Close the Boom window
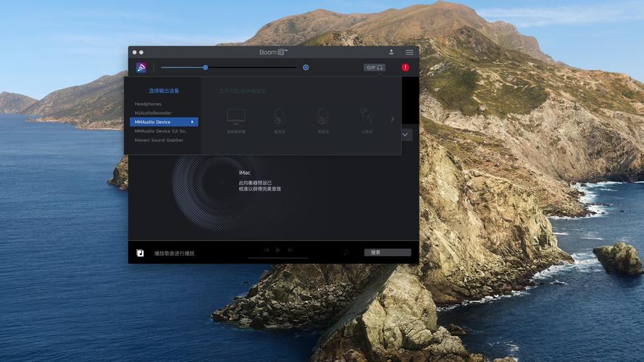 [x=134, y=53]
